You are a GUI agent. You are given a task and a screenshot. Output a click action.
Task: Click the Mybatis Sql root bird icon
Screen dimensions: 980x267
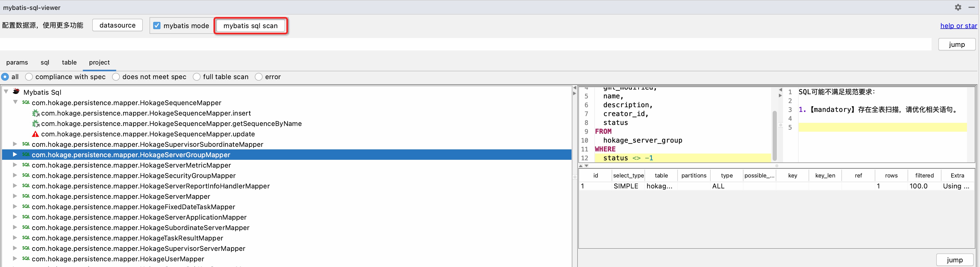coord(16,92)
